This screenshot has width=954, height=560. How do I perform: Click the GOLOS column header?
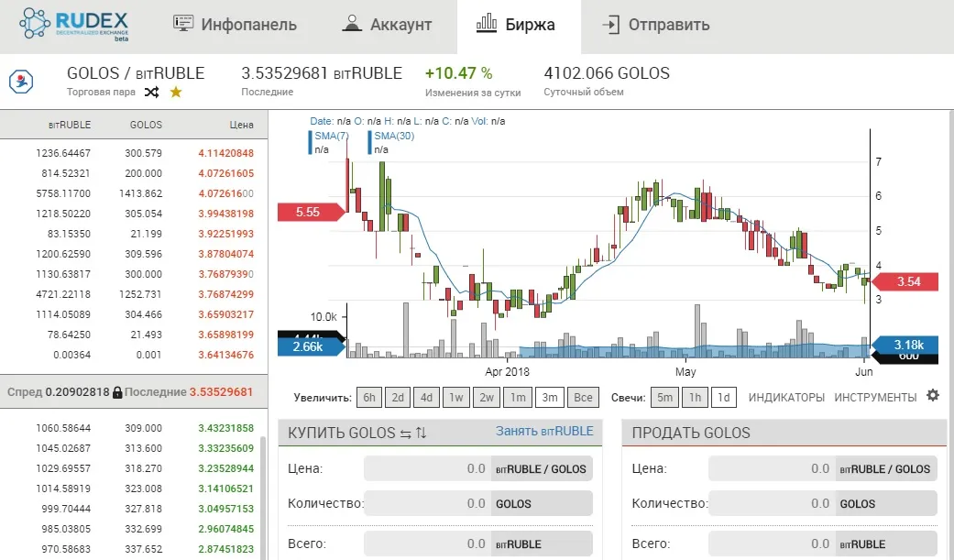tap(146, 125)
